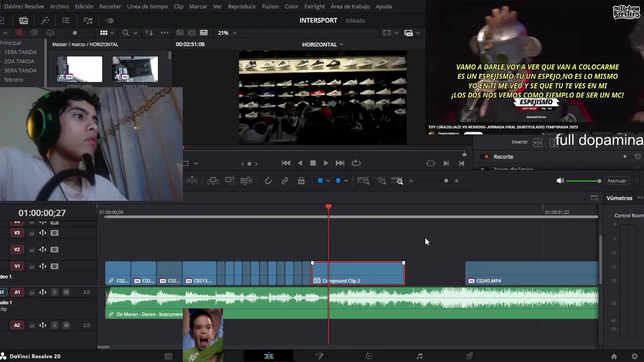The height and width of the screenshot is (362, 644).
Task: Solo audio track A1
Action: [x=54, y=292]
